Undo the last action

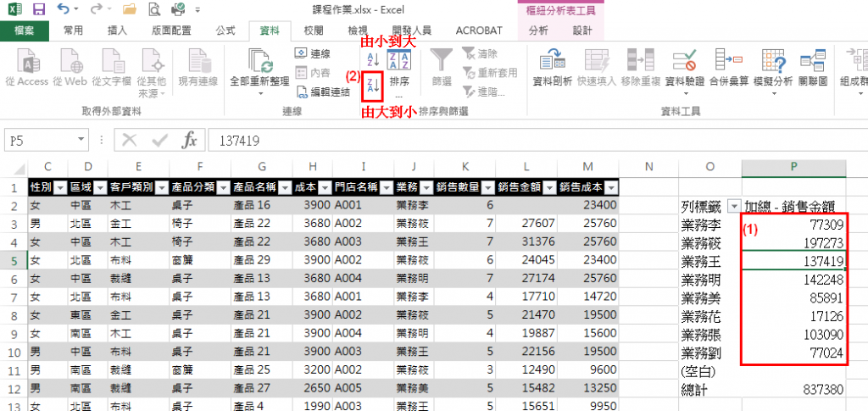63,9
